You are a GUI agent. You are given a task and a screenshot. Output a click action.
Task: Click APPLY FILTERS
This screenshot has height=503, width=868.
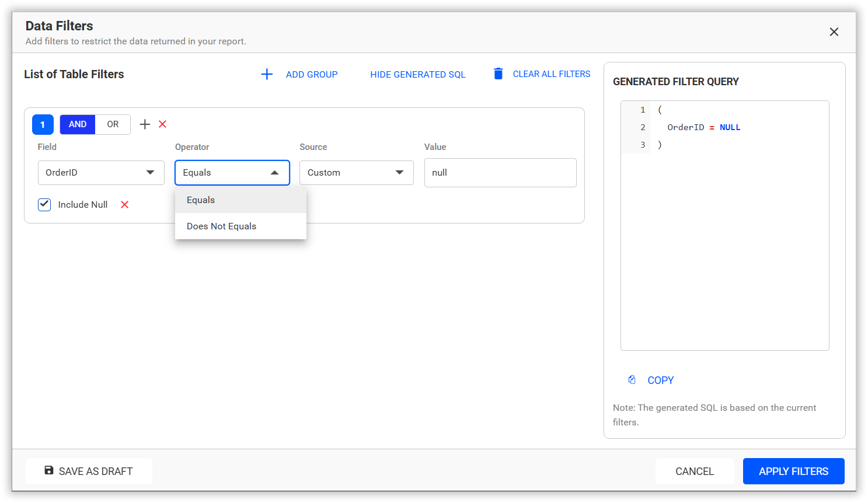[794, 471]
